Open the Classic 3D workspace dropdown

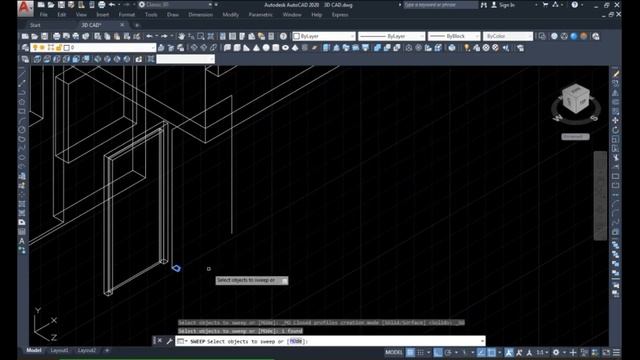click(210, 5)
